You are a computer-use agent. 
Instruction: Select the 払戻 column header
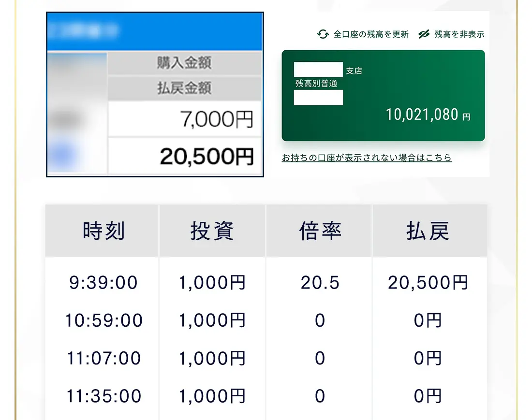(x=428, y=231)
